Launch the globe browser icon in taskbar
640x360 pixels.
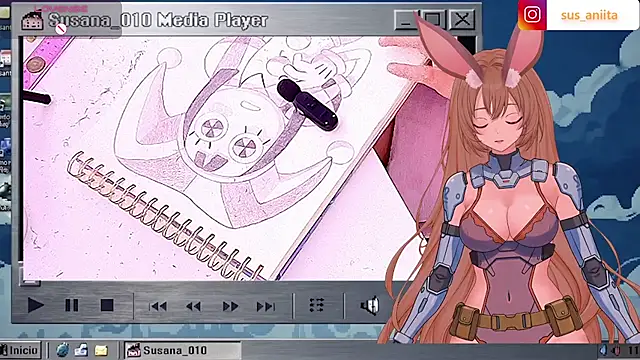62,350
